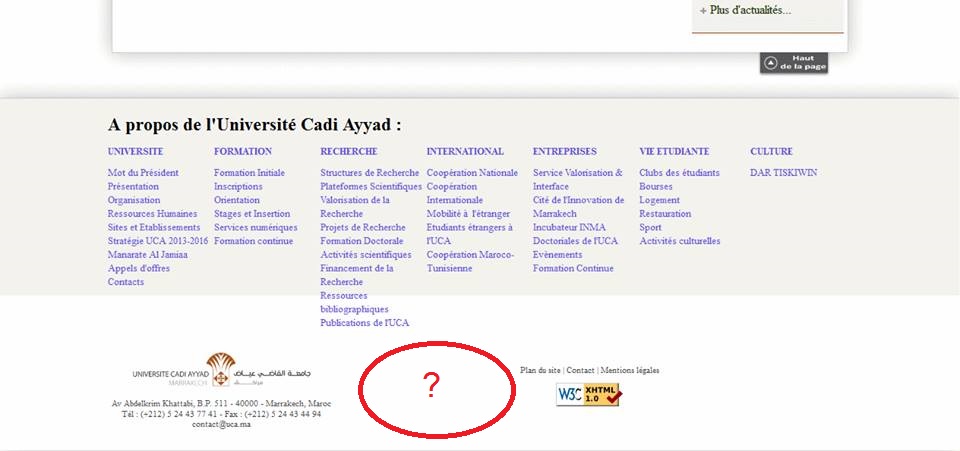Open the Logement link
This screenshot has height=451, width=960.
click(659, 200)
